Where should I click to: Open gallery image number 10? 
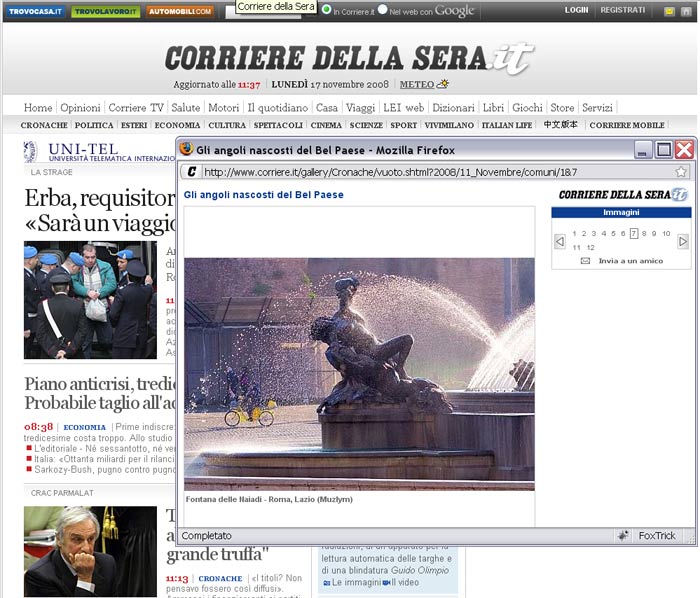pos(666,233)
